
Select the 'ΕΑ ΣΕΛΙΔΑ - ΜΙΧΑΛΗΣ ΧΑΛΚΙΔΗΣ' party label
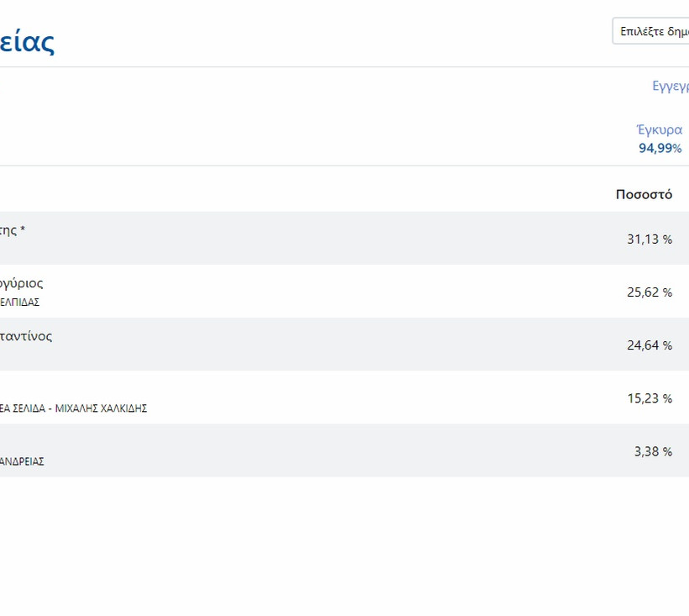pyautogui.click(x=73, y=408)
